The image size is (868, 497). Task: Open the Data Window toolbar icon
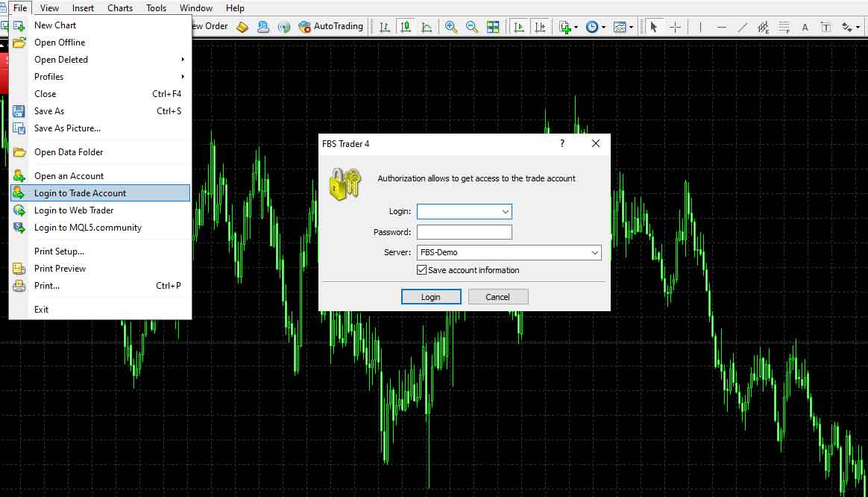263,27
